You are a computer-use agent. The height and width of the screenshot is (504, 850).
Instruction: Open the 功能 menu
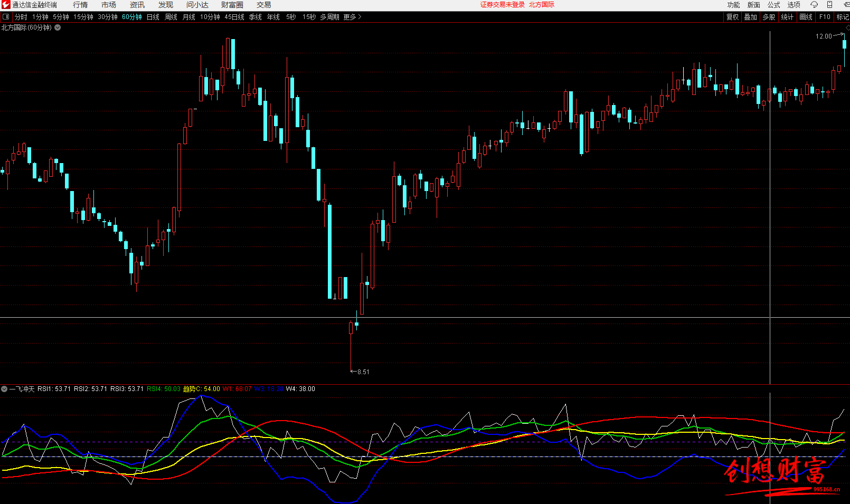(733, 5)
